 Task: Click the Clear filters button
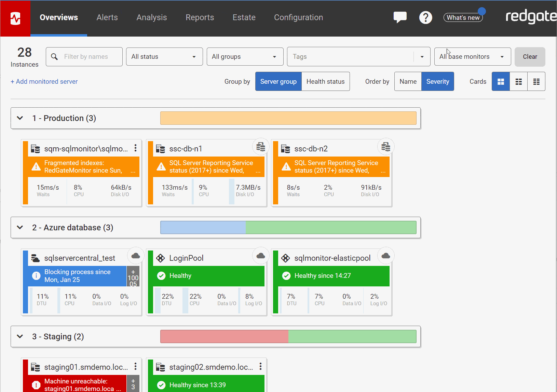click(530, 56)
